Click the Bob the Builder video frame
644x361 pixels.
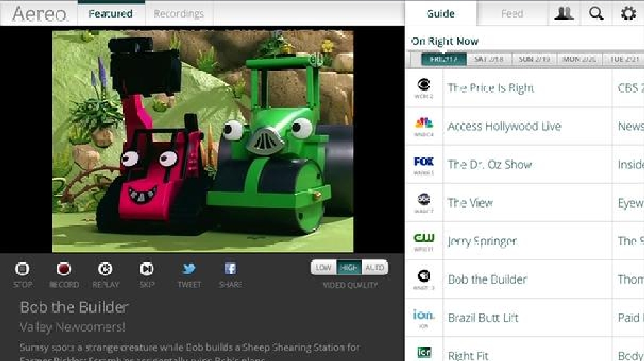click(202, 141)
